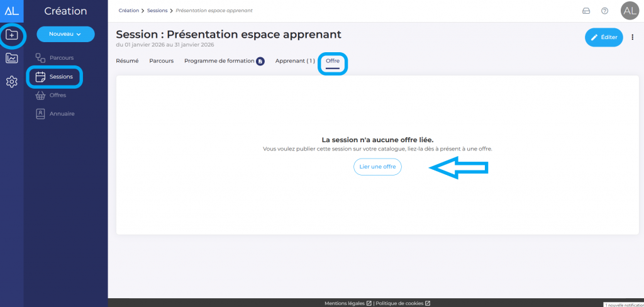Open Offres in the sidebar

tap(57, 95)
